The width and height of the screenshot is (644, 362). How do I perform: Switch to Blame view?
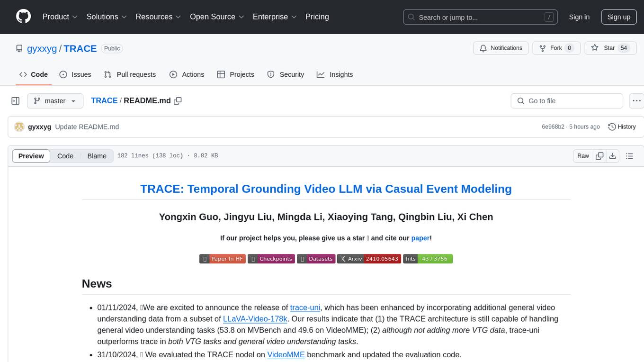coord(97,156)
